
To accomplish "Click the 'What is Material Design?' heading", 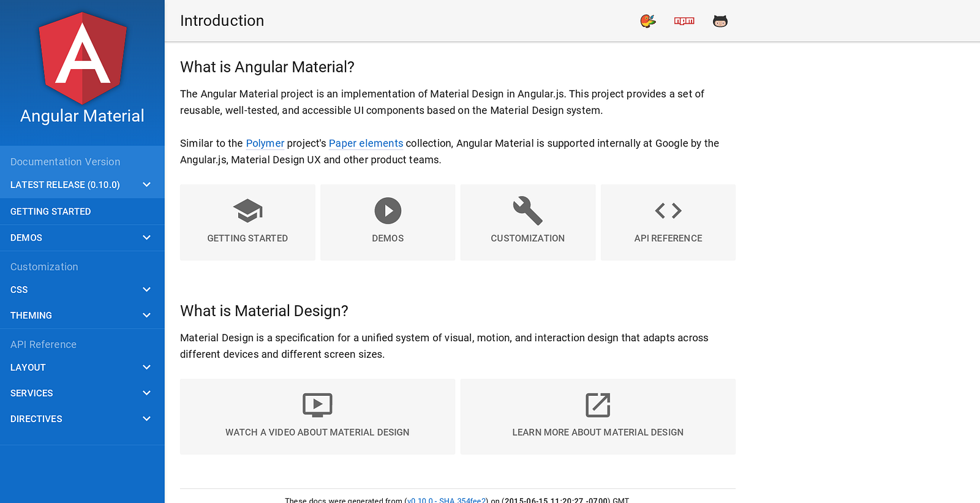I will pyautogui.click(x=264, y=311).
